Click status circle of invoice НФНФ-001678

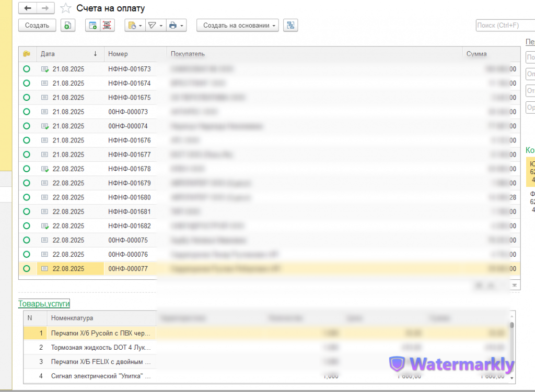[x=27, y=169]
